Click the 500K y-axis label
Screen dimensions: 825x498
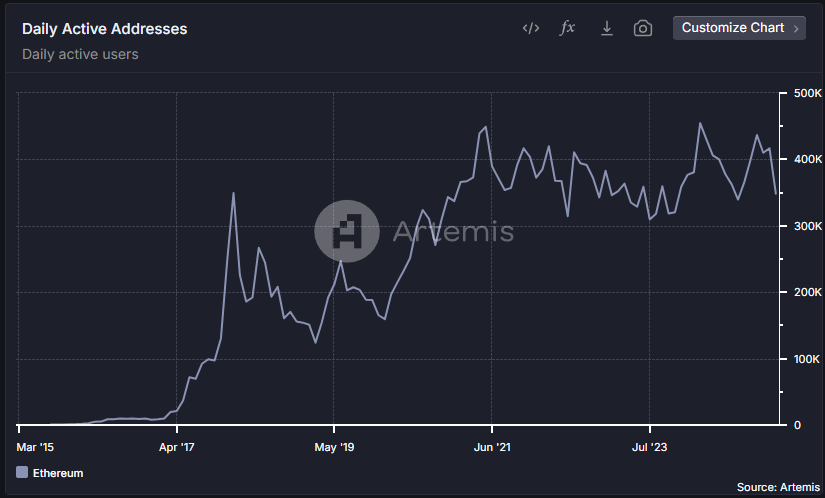(806, 94)
